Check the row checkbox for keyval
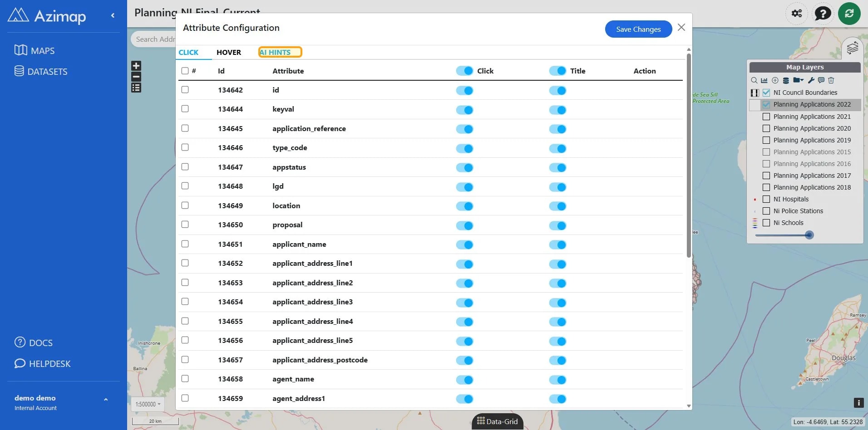Viewport: 868px width, 430px height. point(185,109)
